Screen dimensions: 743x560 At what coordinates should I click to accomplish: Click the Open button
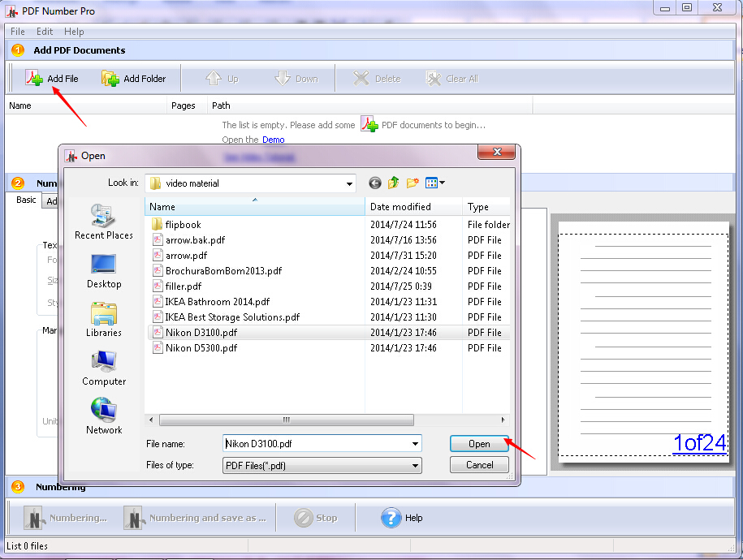coord(479,444)
